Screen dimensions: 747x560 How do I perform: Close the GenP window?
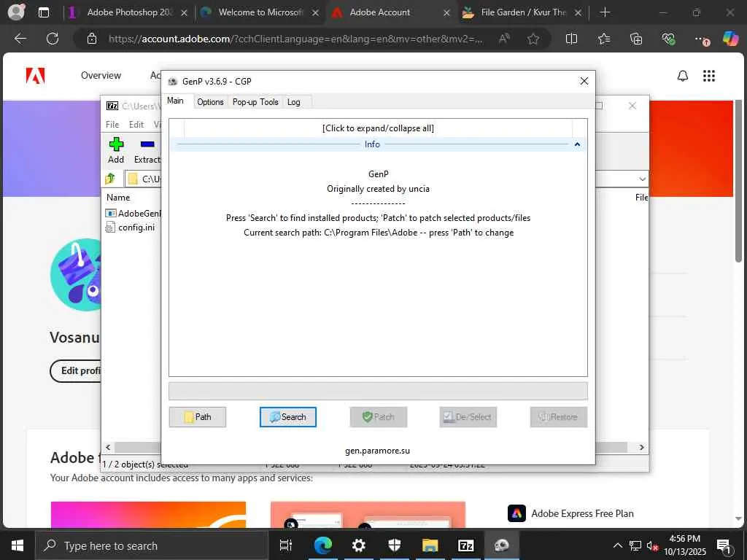click(584, 81)
